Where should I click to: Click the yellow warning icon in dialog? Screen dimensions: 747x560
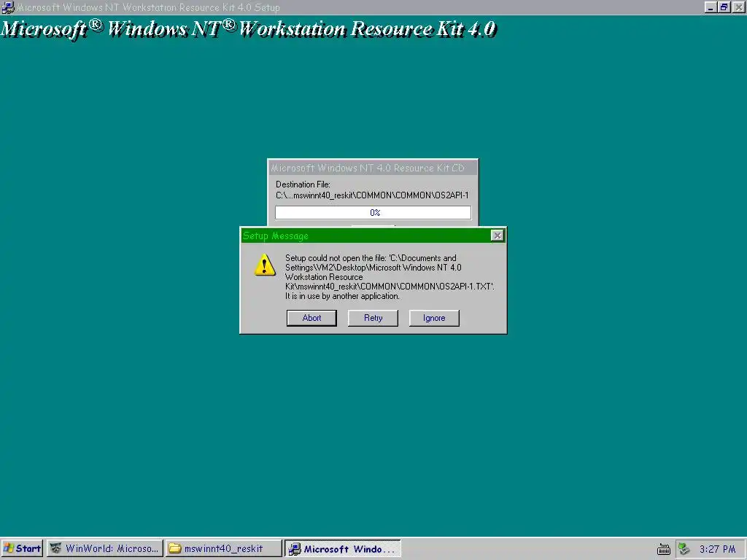[265, 265]
